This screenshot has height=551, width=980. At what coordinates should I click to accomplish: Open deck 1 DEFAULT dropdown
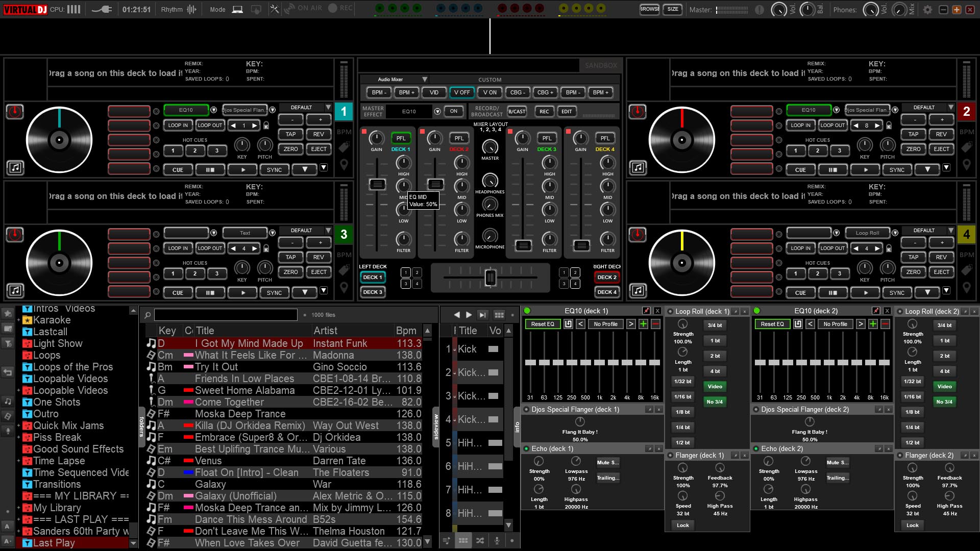[x=328, y=108]
